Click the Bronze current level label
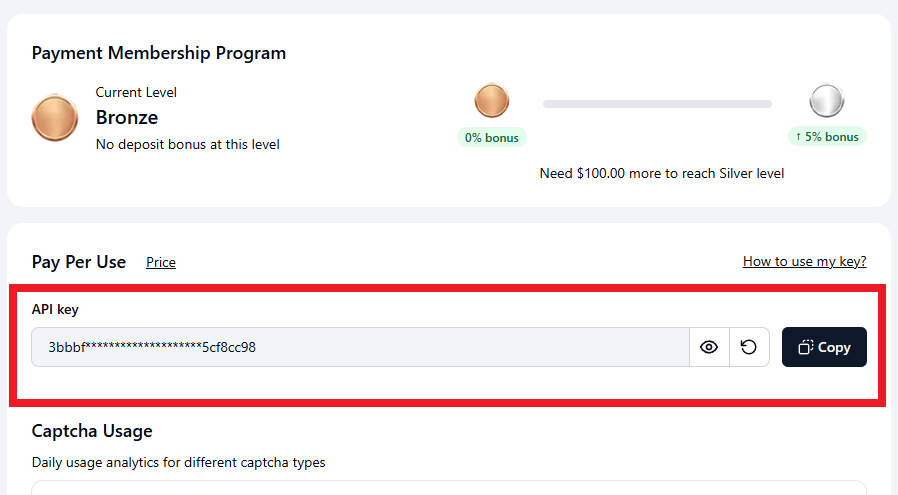Viewport: 898px width, 495px height. (x=127, y=117)
